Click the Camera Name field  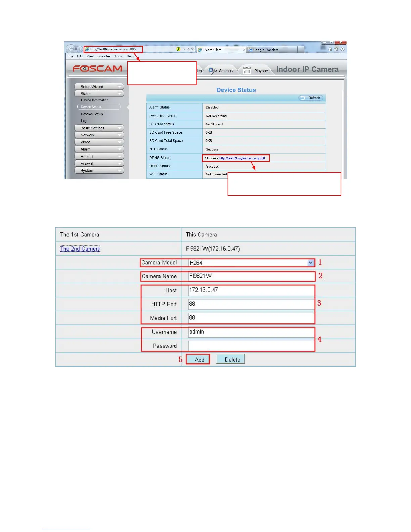click(251, 276)
